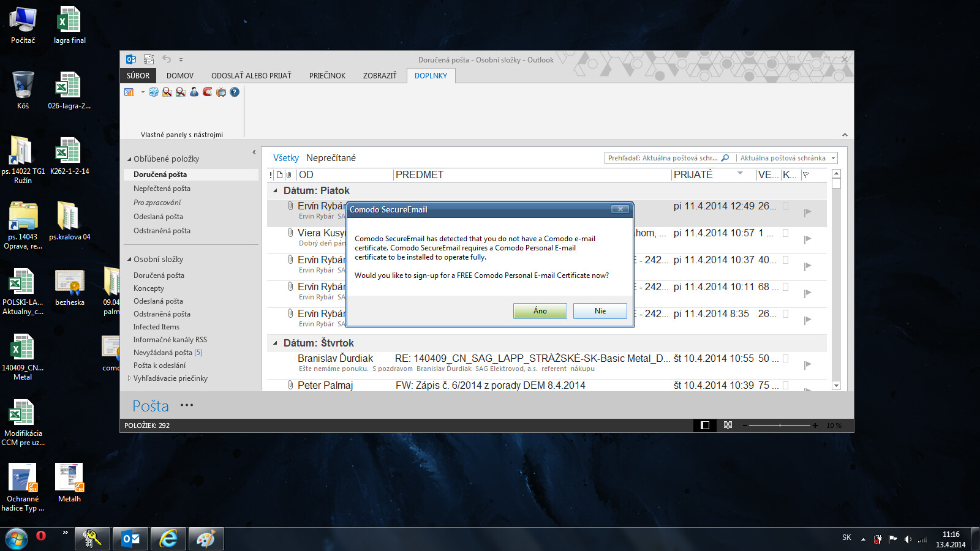Open the Kôš recycle bin desktop icon
This screenshot has height=551, width=980.
point(23,90)
